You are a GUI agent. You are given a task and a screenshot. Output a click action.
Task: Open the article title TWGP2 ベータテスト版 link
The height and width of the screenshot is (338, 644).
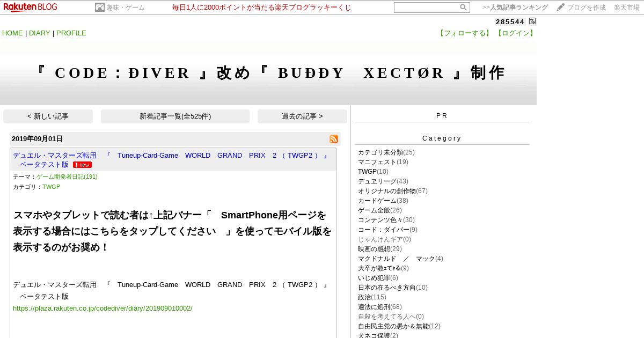[x=171, y=160]
